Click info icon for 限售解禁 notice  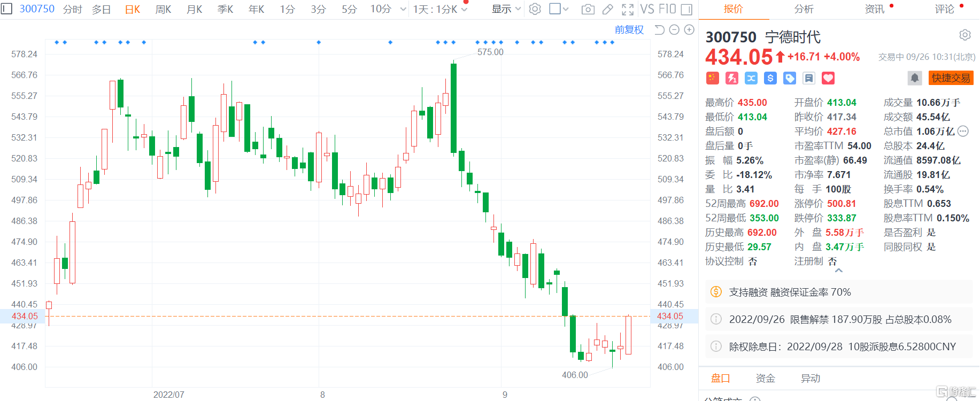click(716, 319)
